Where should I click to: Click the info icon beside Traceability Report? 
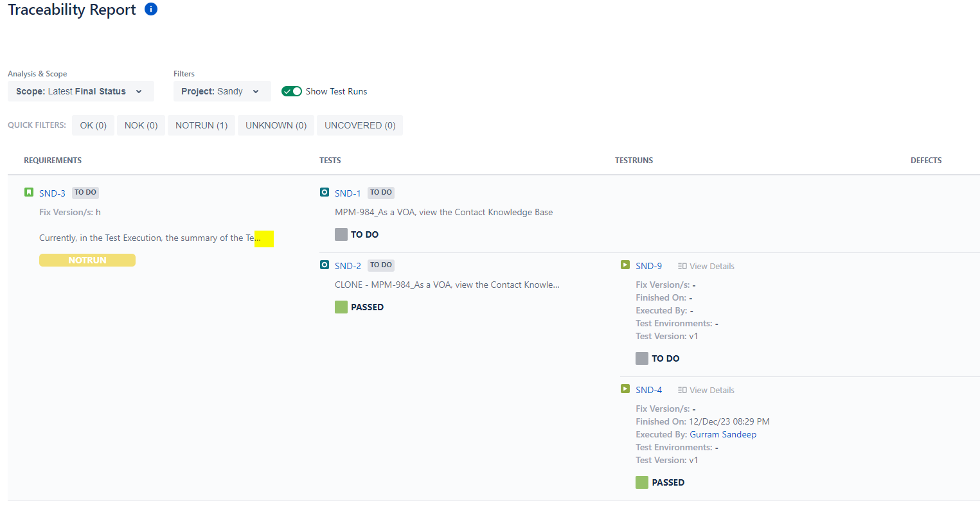(x=151, y=9)
